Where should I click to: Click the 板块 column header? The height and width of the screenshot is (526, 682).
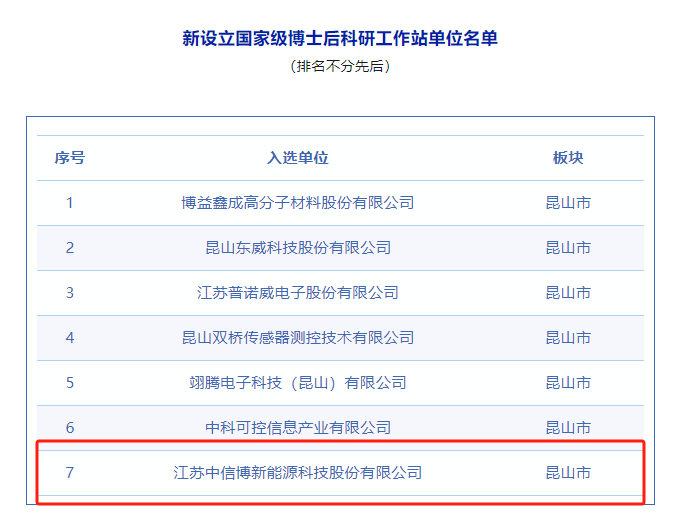tap(568, 158)
